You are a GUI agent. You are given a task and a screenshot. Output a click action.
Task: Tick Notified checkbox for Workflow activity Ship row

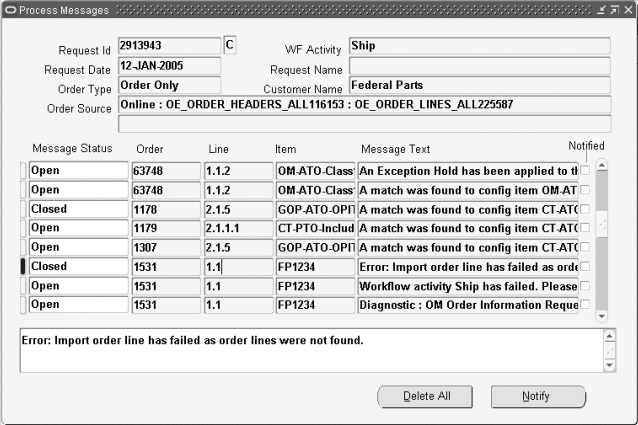(585, 286)
